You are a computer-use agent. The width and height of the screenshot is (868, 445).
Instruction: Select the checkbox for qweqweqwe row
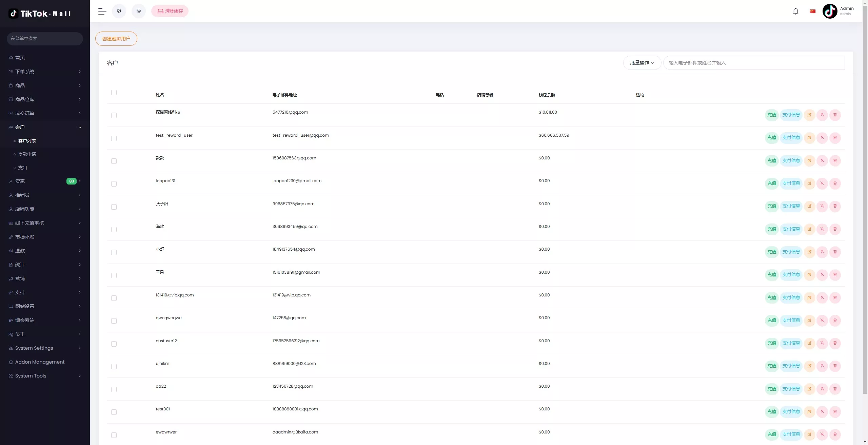point(114,321)
